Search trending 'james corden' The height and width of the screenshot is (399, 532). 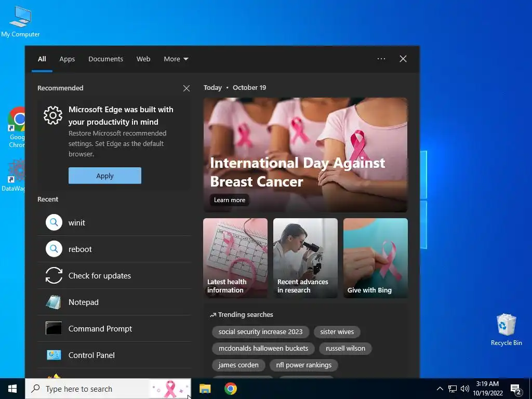click(x=238, y=365)
